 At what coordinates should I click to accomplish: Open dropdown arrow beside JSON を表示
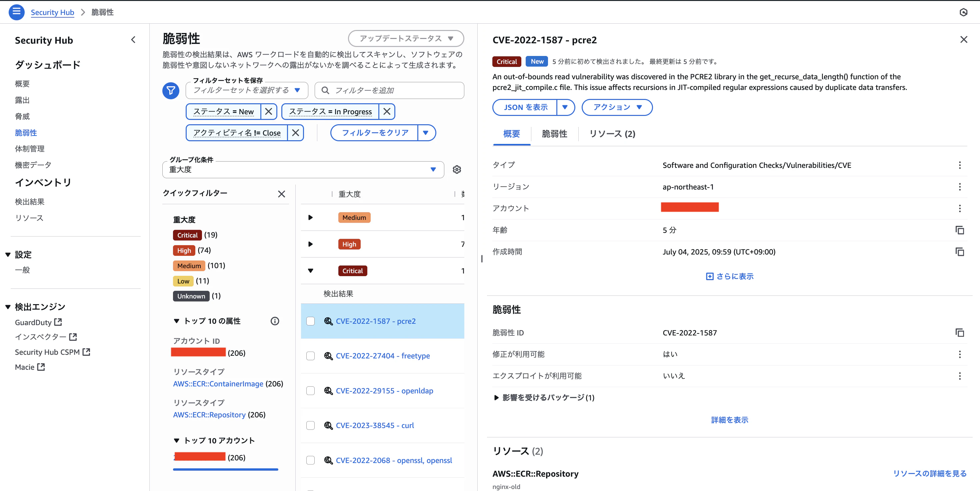565,107
